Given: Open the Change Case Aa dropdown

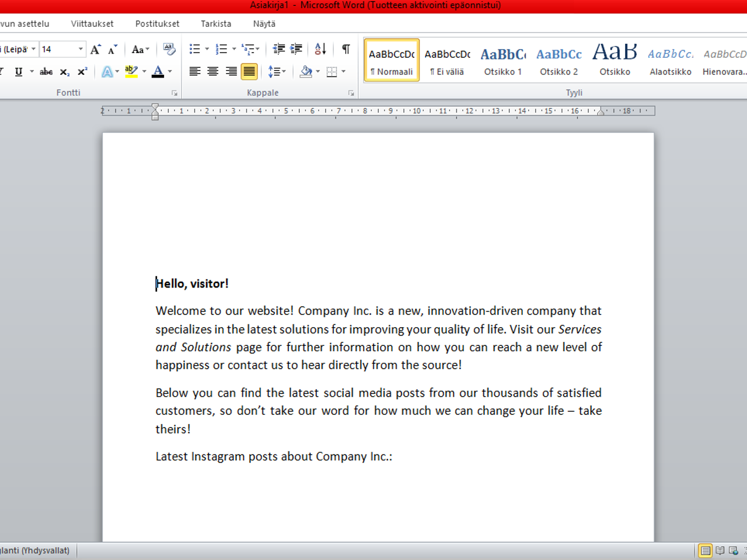Looking at the screenshot, I should pos(141,50).
